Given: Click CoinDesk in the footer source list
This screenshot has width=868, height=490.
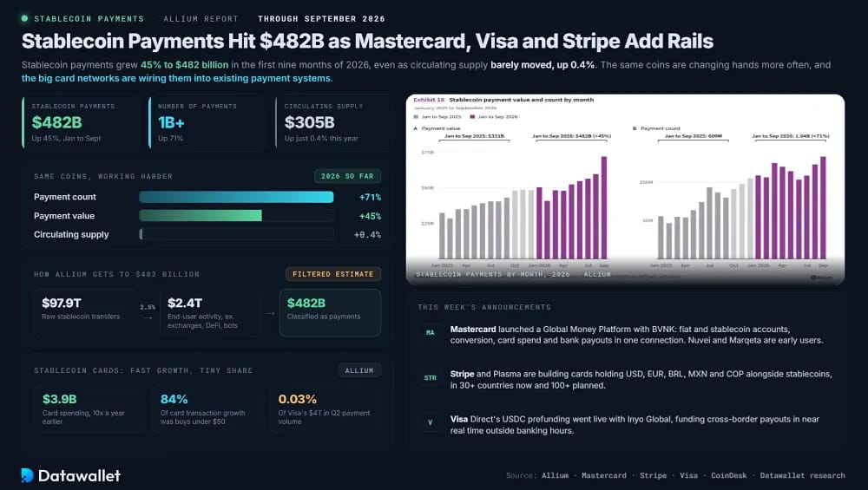Looking at the screenshot, I should tap(728, 475).
